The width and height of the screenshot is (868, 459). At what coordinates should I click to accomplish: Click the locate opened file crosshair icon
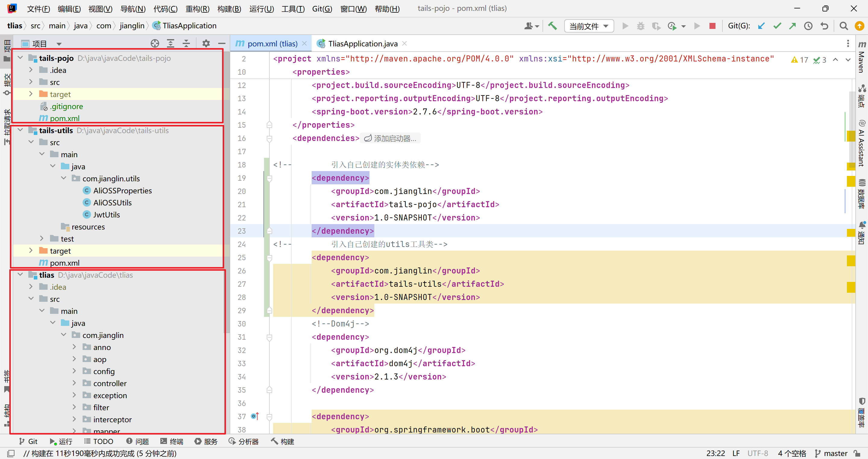[x=155, y=43]
